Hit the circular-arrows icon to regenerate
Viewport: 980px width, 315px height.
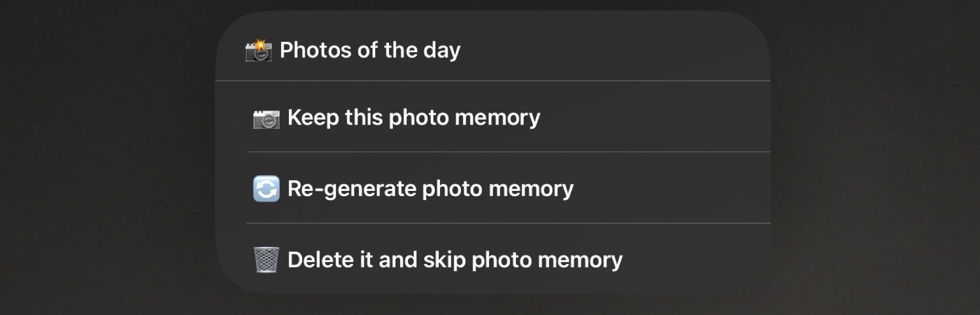tap(266, 189)
